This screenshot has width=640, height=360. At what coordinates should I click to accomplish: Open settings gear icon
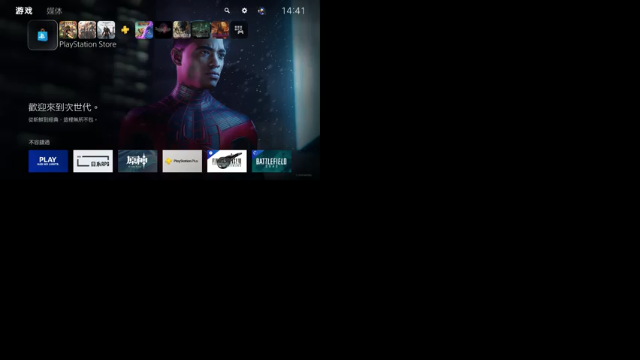[244, 11]
